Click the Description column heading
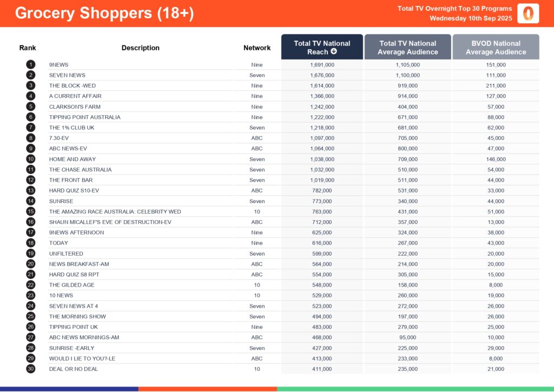 pyautogui.click(x=140, y=48)
